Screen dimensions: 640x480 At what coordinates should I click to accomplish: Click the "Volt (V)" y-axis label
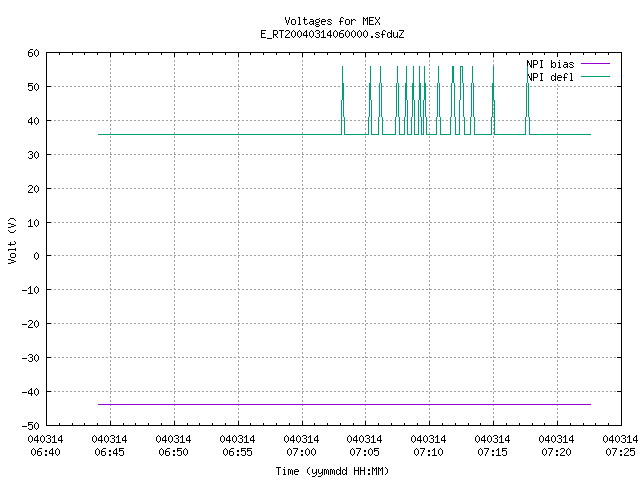[12, 241]
